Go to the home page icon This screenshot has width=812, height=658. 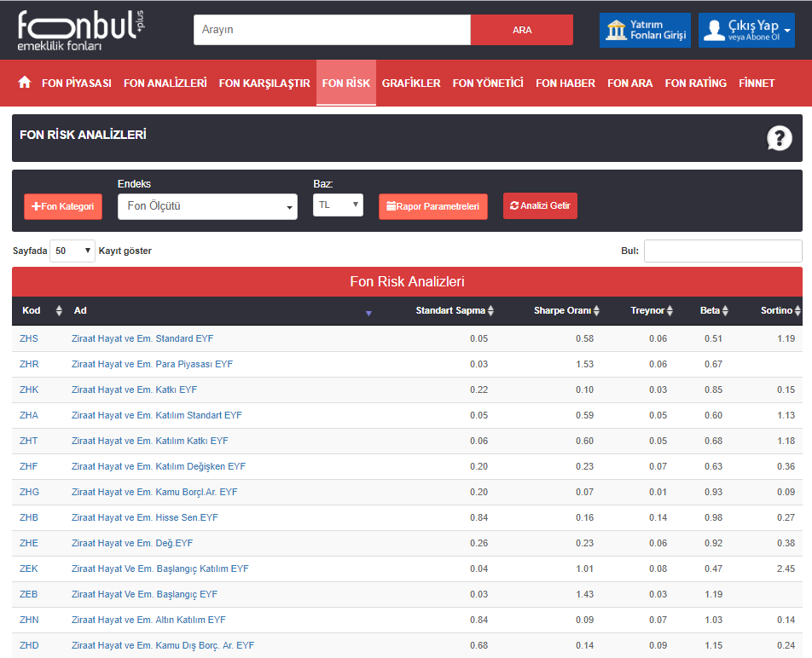coord(25,82)
